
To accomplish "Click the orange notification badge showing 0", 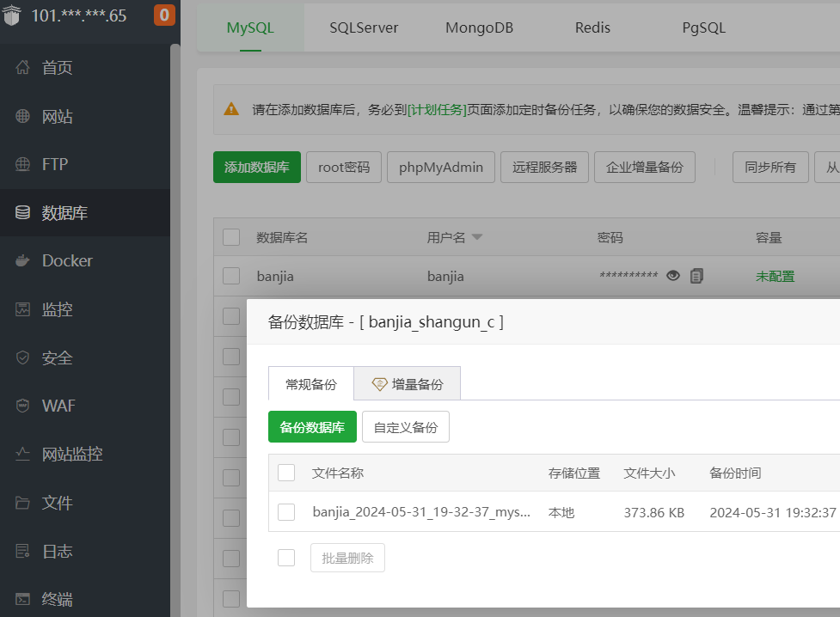I will click(164, 15).
